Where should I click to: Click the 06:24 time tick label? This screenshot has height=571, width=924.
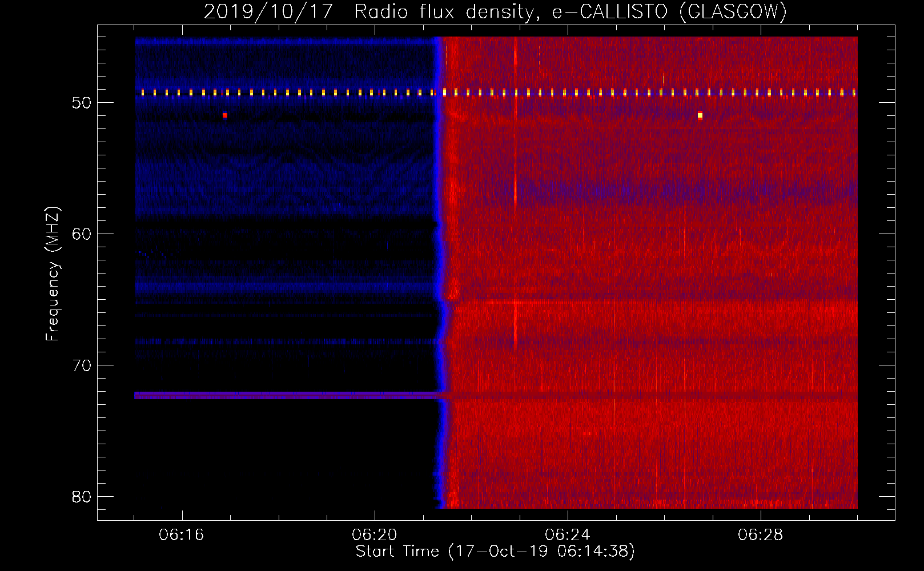tap(568, 535)
